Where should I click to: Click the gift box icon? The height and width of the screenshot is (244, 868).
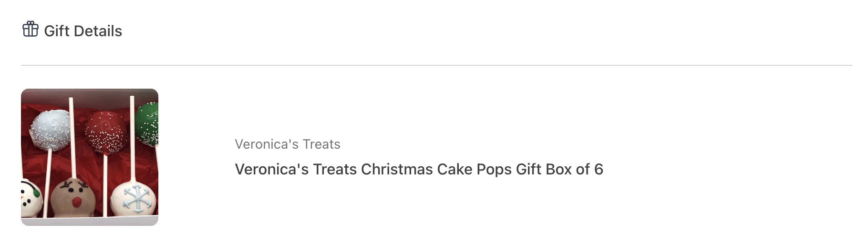tap(31, 29)
